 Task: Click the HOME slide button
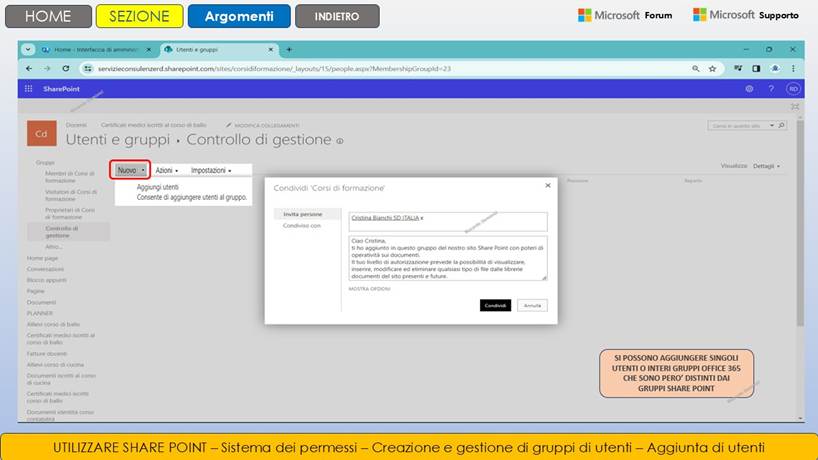pyautogui.click(x=48, y=16)
